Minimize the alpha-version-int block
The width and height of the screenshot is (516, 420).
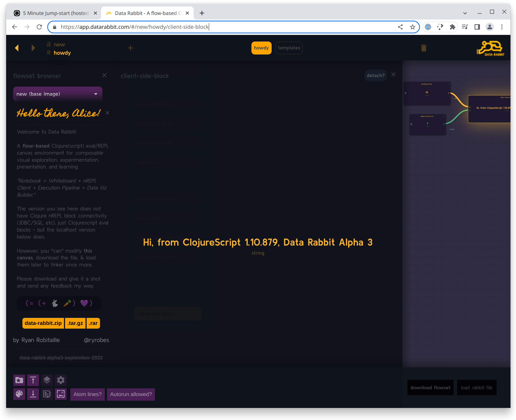coord(444,116)
